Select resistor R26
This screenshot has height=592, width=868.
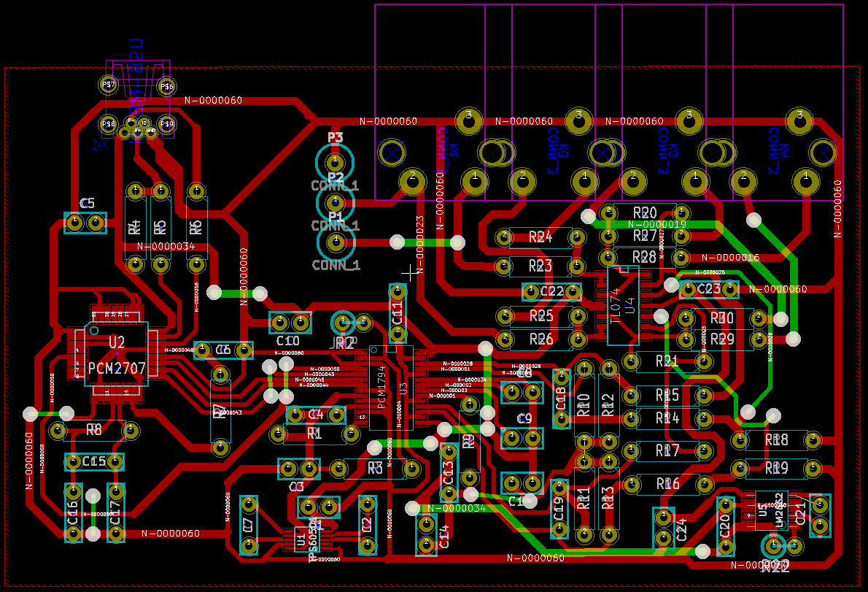(x=540, y=339)
